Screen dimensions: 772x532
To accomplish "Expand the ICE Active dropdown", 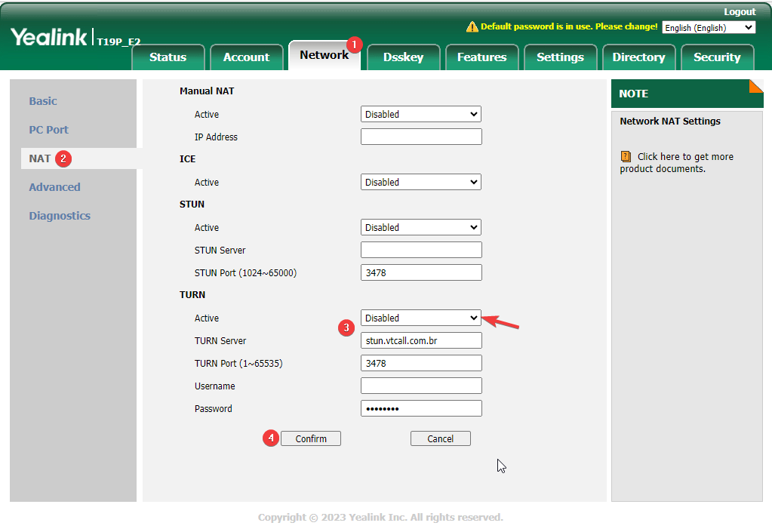I will [420, 183].
